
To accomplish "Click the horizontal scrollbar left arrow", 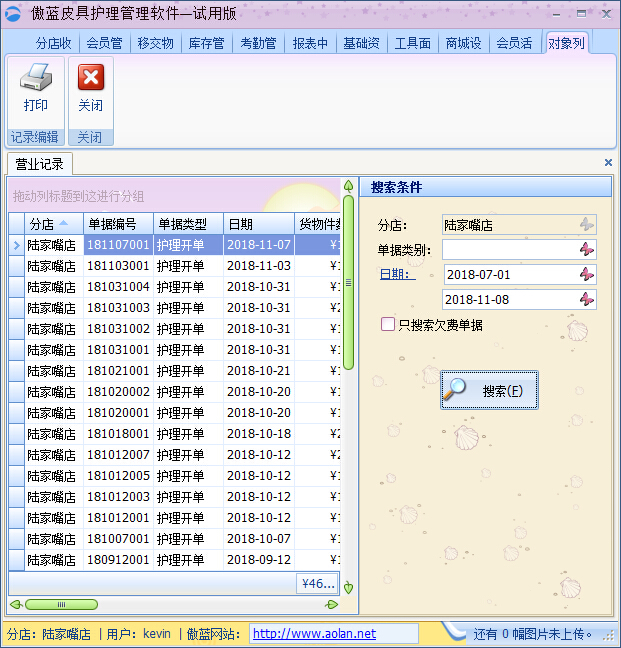I will click(x=16, y=604).
